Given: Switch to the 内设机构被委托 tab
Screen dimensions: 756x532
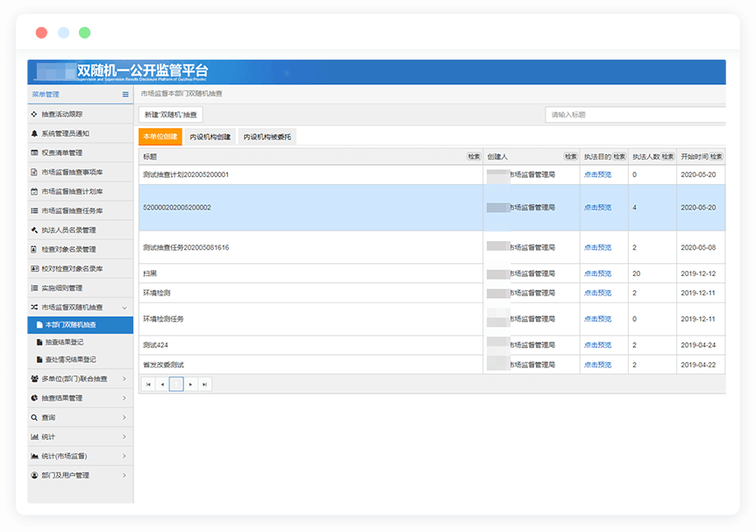Looking at the screenshot, I should tap(267, 137).
